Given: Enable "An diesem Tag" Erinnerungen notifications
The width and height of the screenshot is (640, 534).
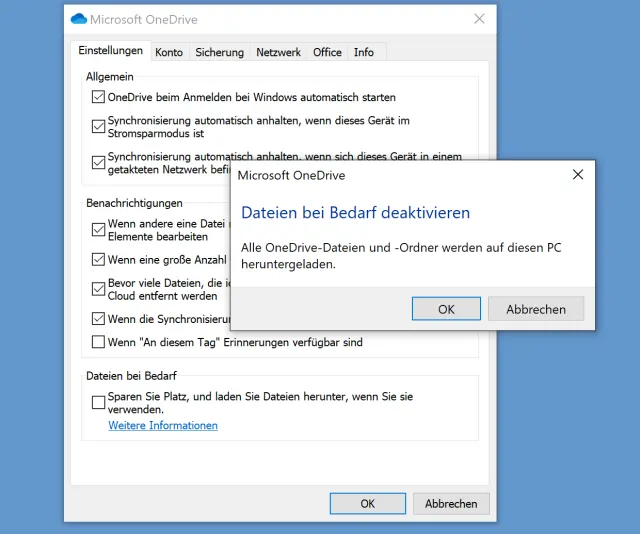Looking at the screenshot, I should [x=98, y=342].
